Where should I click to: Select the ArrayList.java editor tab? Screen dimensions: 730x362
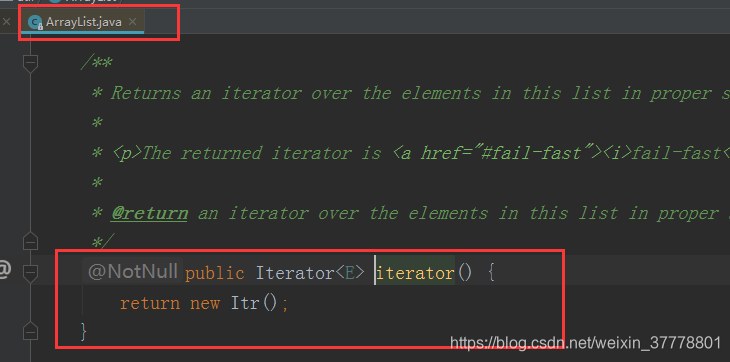(x=83, y=22)
